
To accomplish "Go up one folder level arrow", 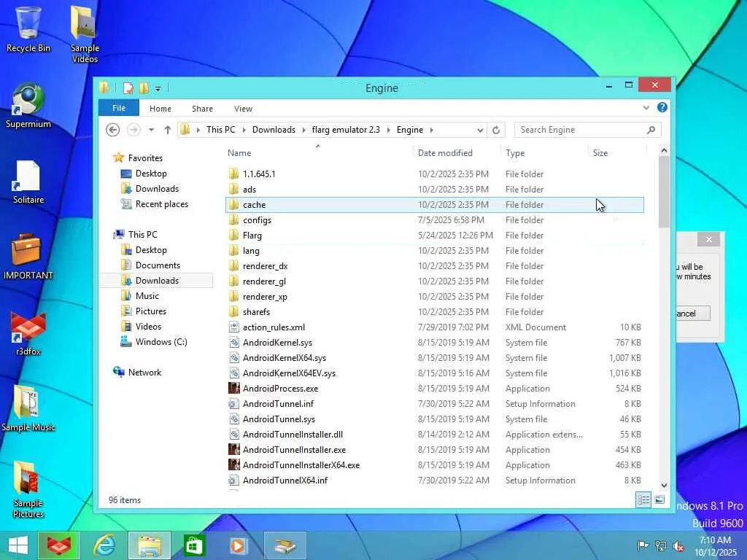I will 167,130.
